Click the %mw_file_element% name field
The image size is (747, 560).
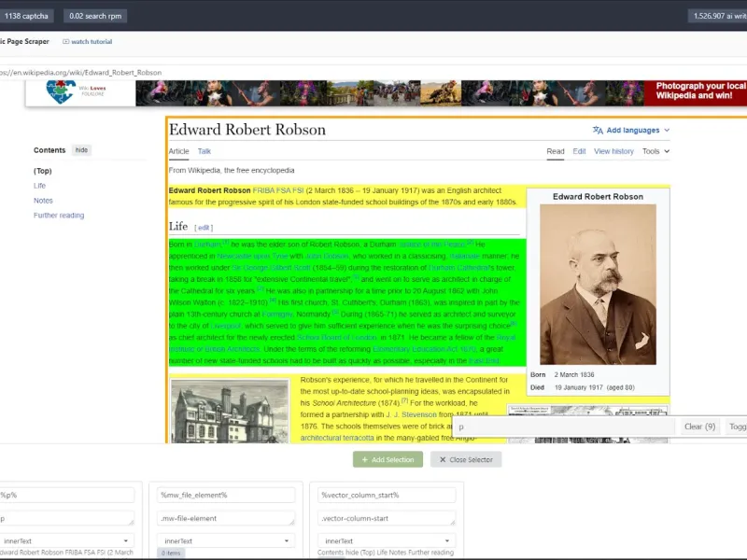226,496
